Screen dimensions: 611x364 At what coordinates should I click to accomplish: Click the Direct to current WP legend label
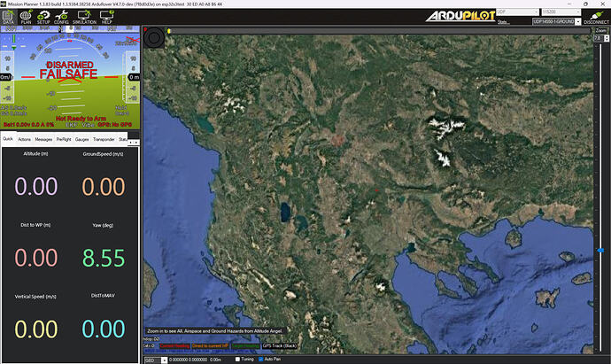tap(210, 345)
